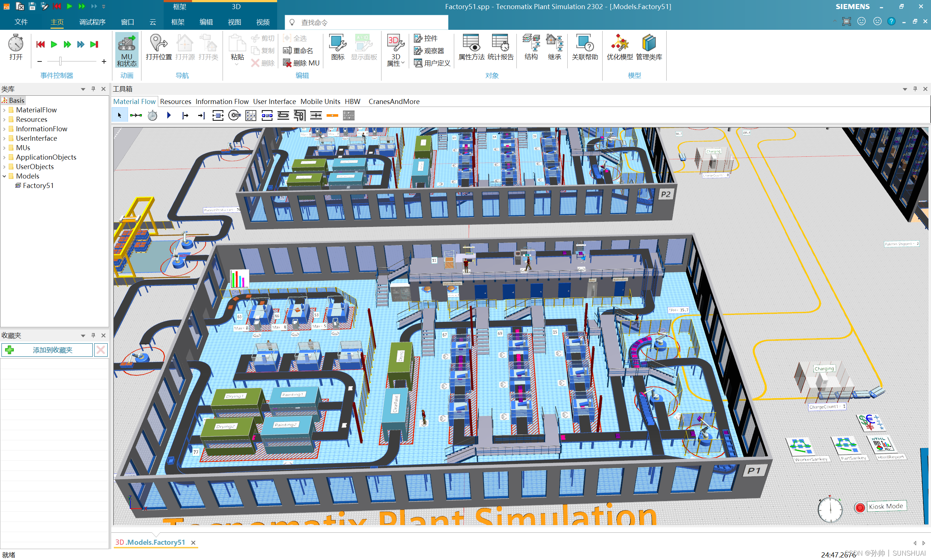Select the EventController clock in toolbox

152,116
